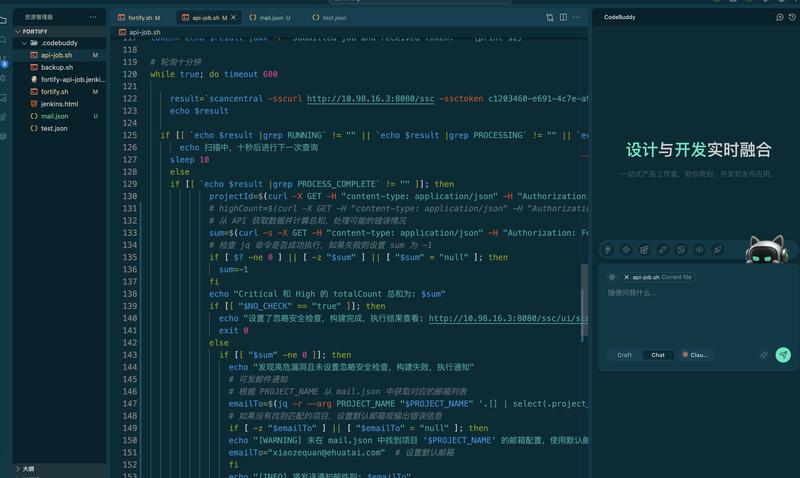Switch to the test.json tab
Viewport: 800px width, 478px height.
click(330, 18)
